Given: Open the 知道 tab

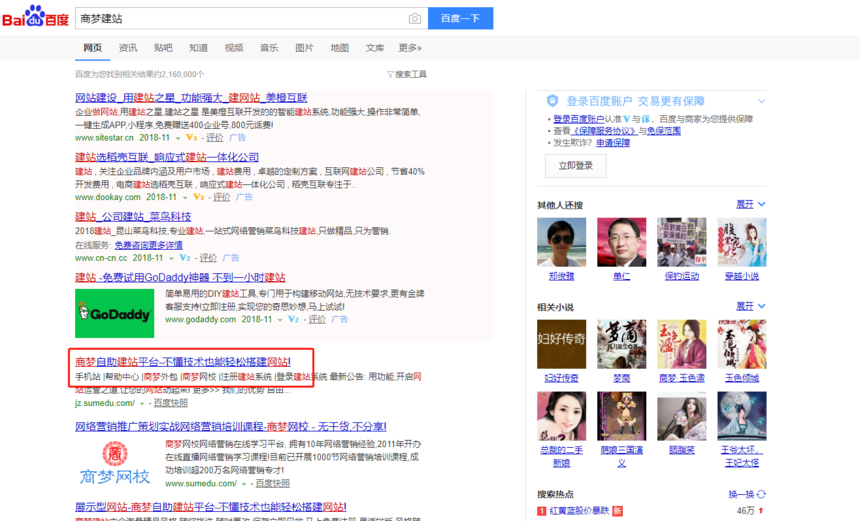Looking at the screenshot, I should [x=199, y=48].
